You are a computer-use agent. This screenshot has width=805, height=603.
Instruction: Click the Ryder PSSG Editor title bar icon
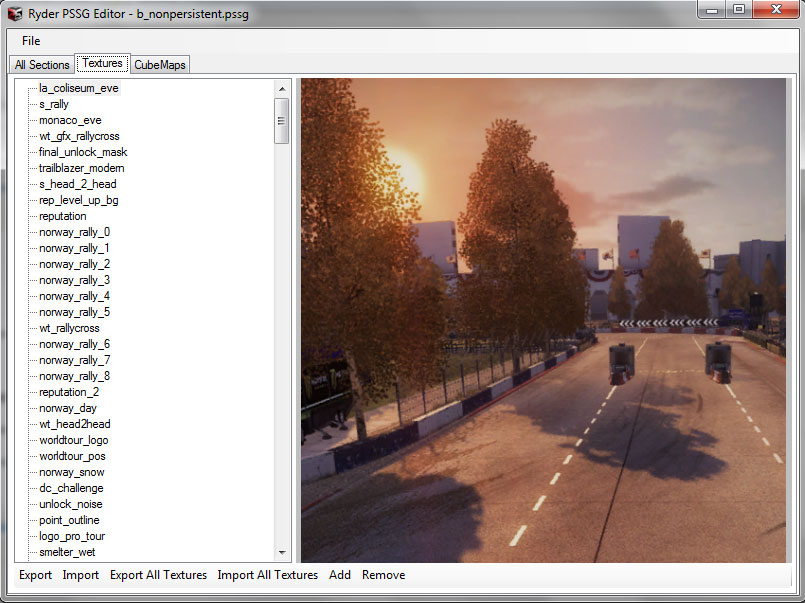tap(14, 13)
